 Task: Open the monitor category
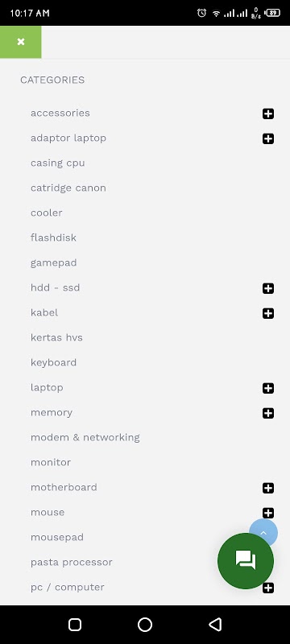pos(51,462)
